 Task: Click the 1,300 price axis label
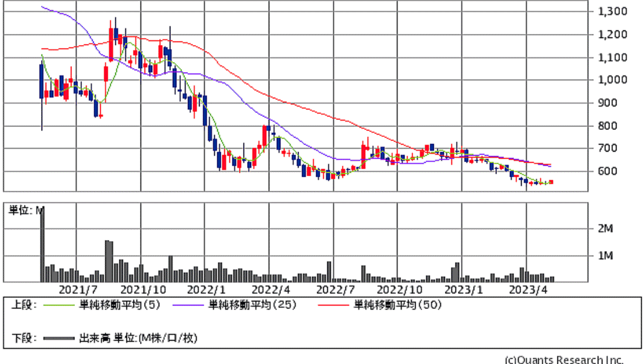point(612,12)
